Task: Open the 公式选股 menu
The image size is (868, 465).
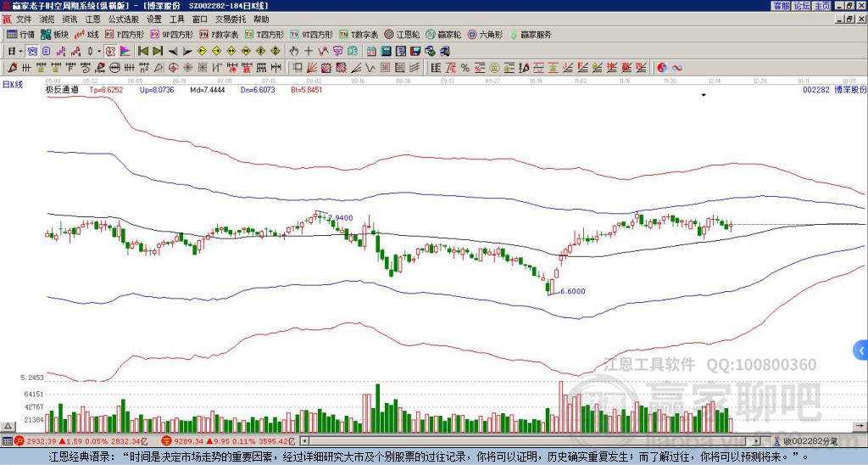Action: click(124, 20)
